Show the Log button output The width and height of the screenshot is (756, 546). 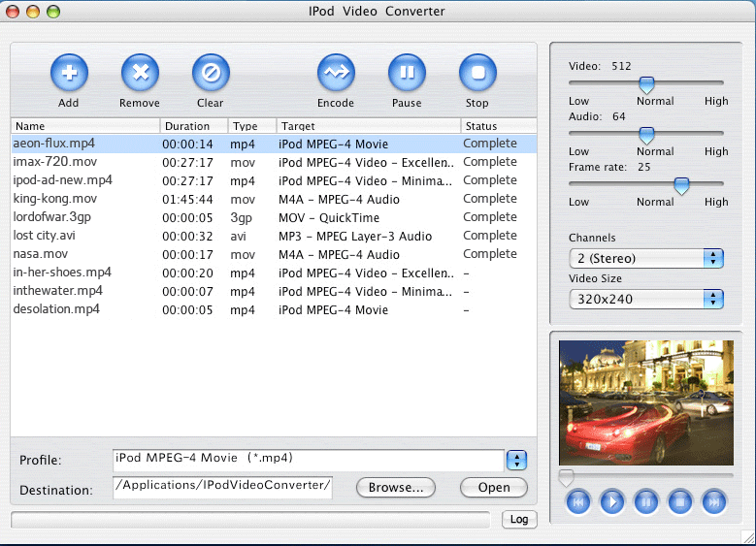tap(519, 520)
